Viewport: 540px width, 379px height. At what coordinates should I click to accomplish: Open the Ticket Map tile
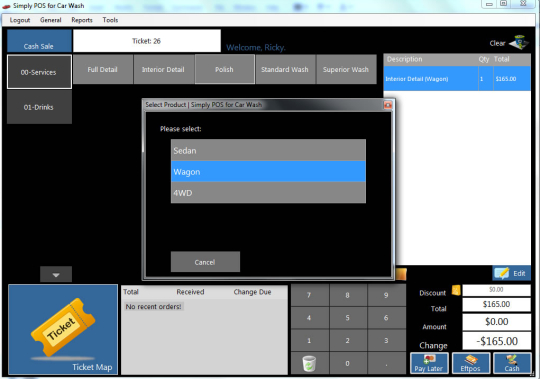pos(63,329)
